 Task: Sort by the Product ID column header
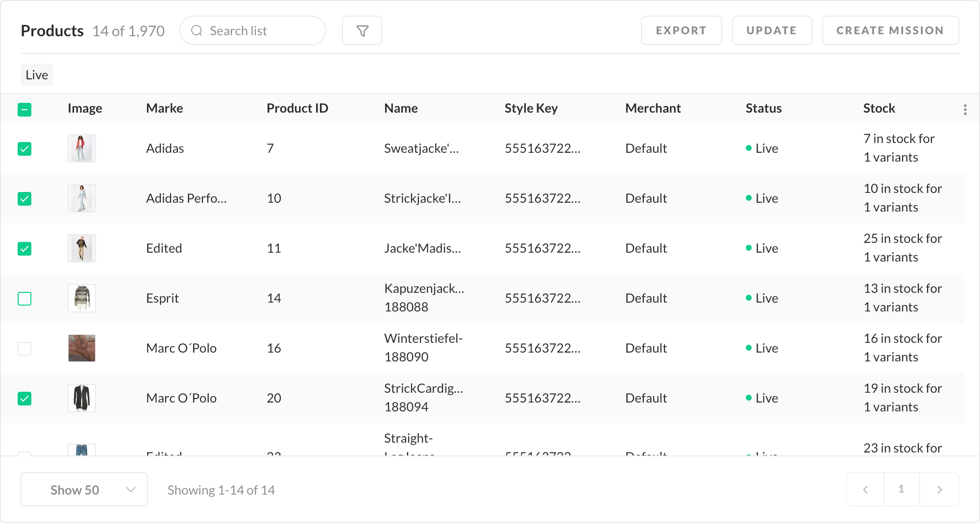(x=297, y=108)
